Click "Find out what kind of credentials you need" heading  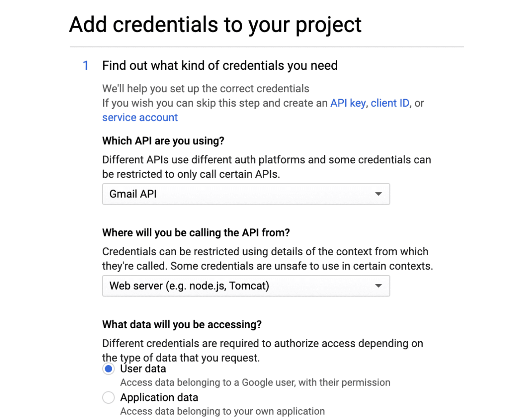[x=220, y=65]
